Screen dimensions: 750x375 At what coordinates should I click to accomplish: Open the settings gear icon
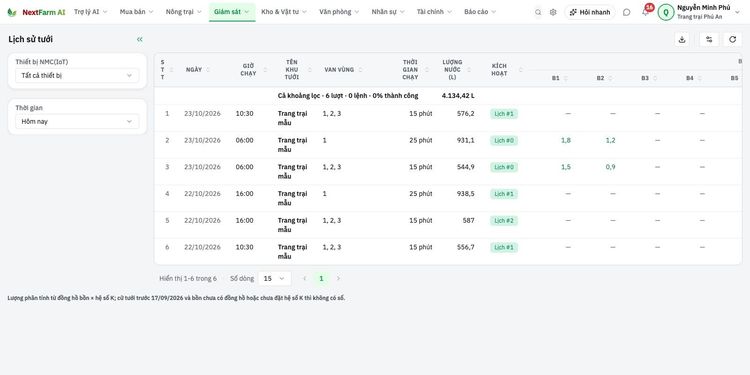click(553, 12)
